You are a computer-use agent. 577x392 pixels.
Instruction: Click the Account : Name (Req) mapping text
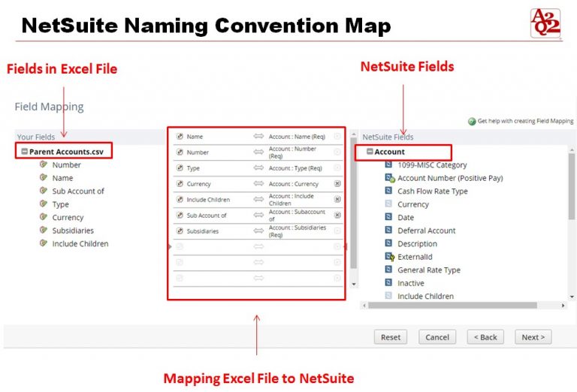coord(297,137)
